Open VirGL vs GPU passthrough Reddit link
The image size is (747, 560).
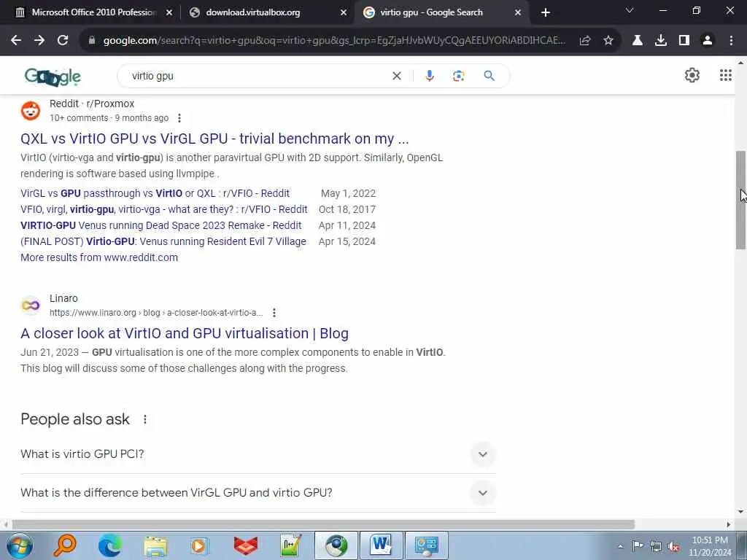tap(155, 193)
